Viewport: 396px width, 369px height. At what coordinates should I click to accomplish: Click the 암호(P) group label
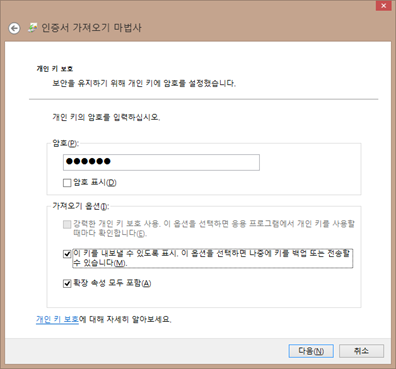(65, 143)
